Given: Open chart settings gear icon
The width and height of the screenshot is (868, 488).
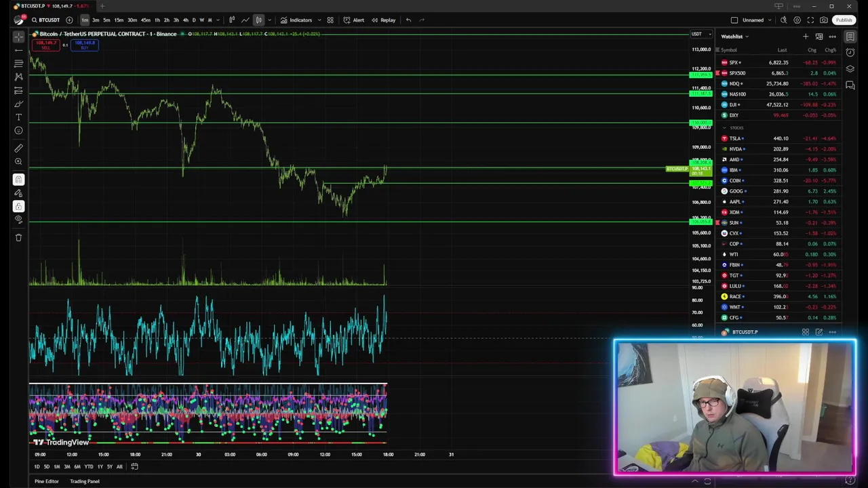Looking at the screenshot, I should coord(797,20).
